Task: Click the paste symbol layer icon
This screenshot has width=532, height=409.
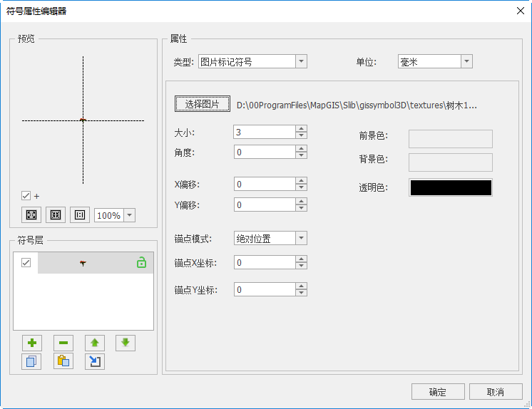Action: (x=63, y=361)
